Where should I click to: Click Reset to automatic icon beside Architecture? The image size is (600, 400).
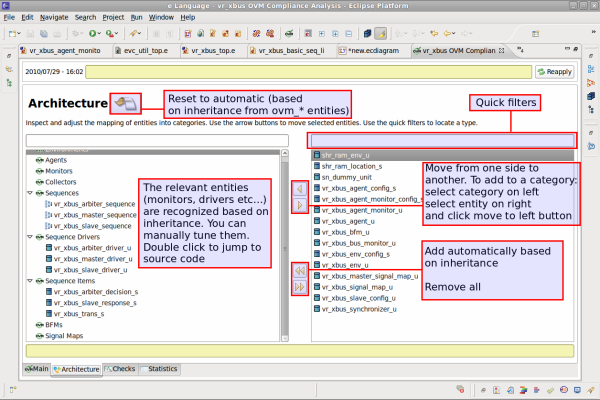[126, 103]
